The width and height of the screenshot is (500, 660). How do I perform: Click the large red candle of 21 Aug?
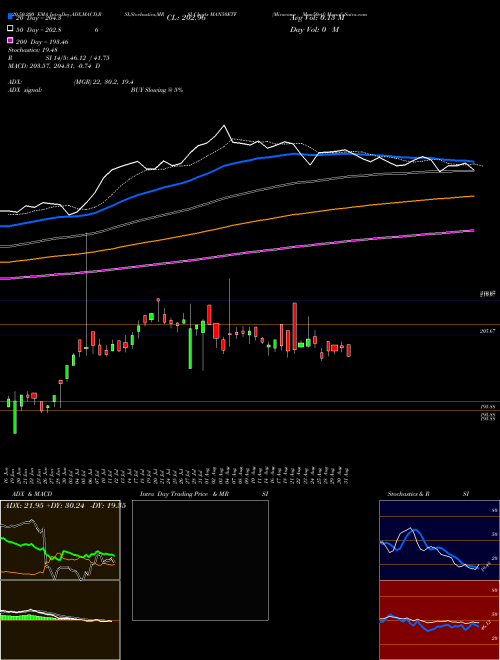click(295, 326)
